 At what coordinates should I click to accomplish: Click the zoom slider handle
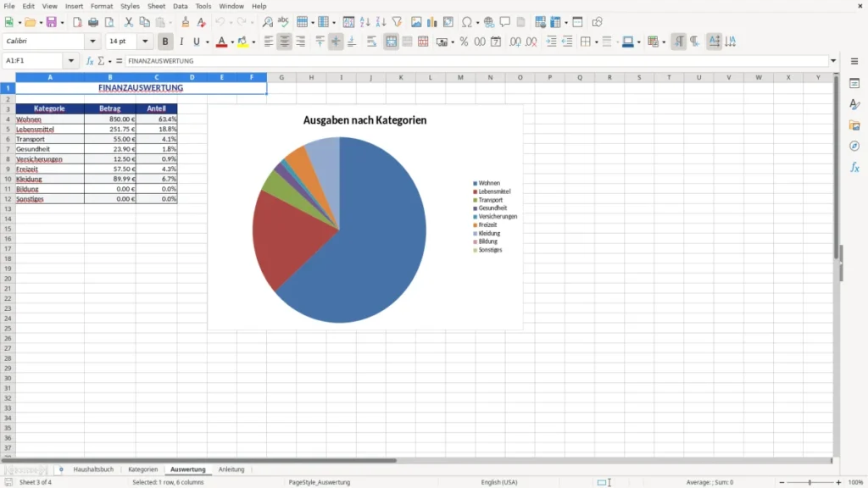[x=810, y=482]
